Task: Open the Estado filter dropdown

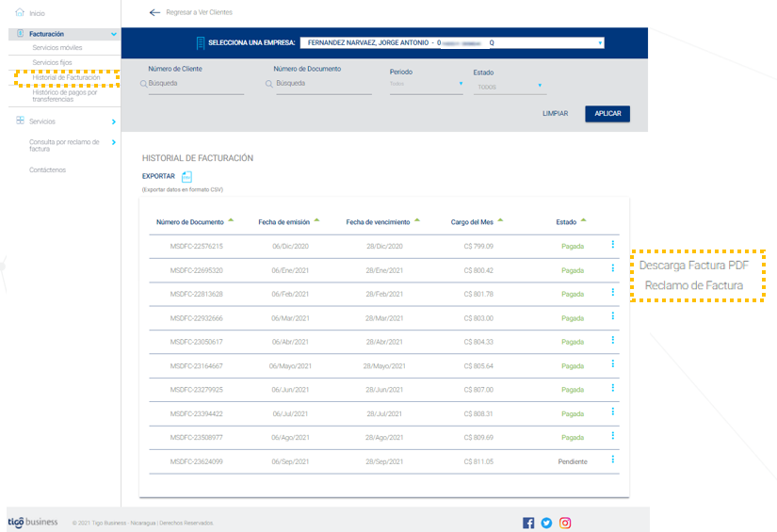Action: tap(510, 87)
